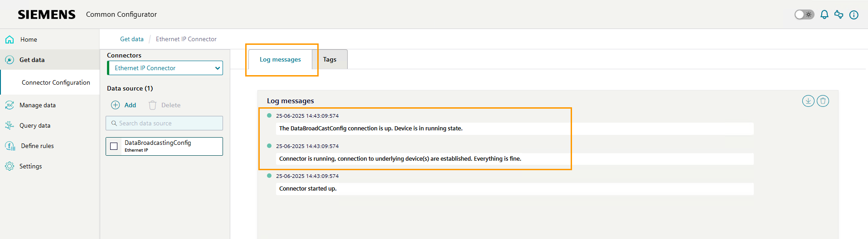This screenshot has width=868, height=239.
Task: Open Manage data in the sidebar
Action: 49,105
